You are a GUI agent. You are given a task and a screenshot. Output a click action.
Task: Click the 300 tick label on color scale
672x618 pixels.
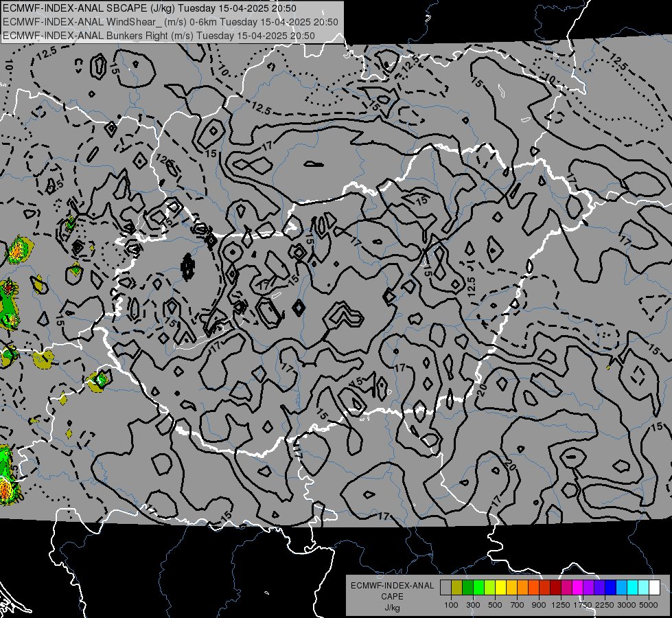point(473,605)
